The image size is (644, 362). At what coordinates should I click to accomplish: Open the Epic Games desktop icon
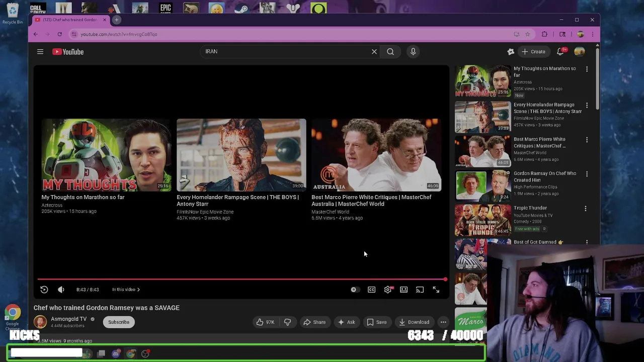point(166,8)
